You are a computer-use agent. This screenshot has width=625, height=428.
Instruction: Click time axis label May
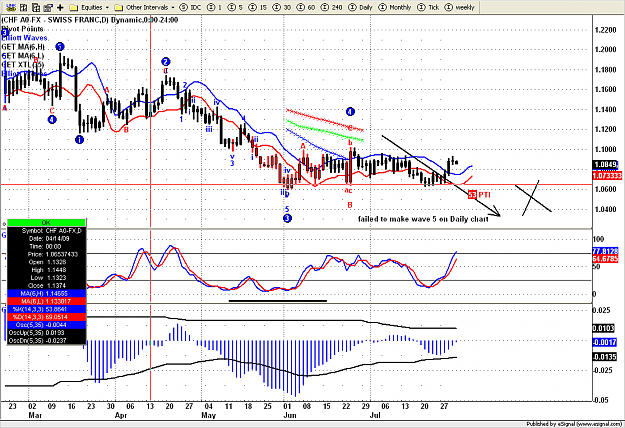click(208, 415)
